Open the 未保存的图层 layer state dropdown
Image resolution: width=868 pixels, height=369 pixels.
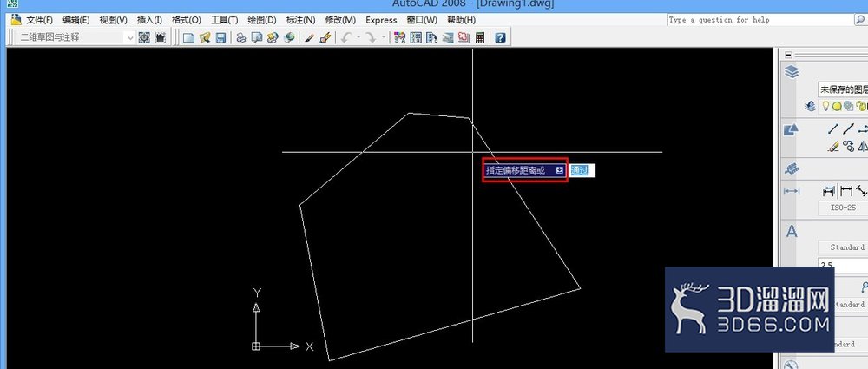click(x=843, y=89)
